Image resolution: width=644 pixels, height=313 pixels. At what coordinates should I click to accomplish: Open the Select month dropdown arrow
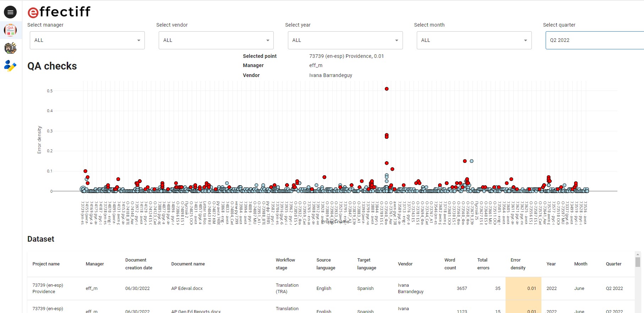(525, 40)
